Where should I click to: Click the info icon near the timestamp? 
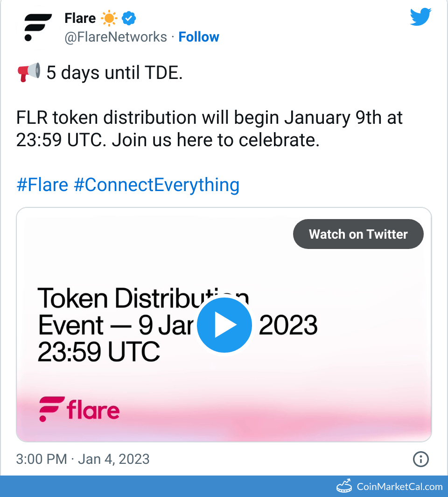tap(420, 459)
